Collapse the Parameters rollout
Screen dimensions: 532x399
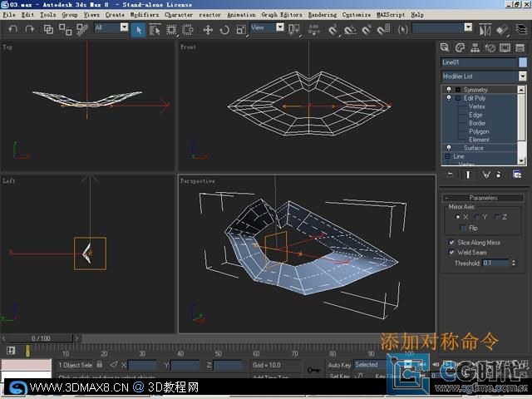(483, 198)
